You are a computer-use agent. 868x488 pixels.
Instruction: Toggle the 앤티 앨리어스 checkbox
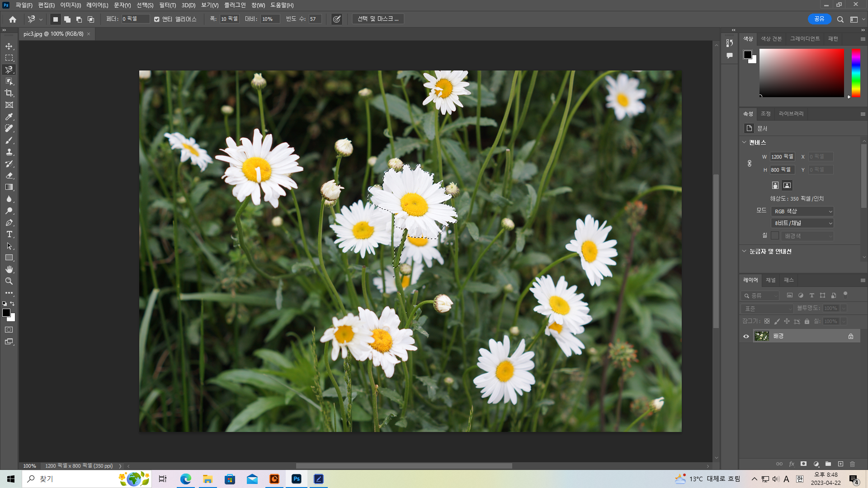(x=156, y=19)
